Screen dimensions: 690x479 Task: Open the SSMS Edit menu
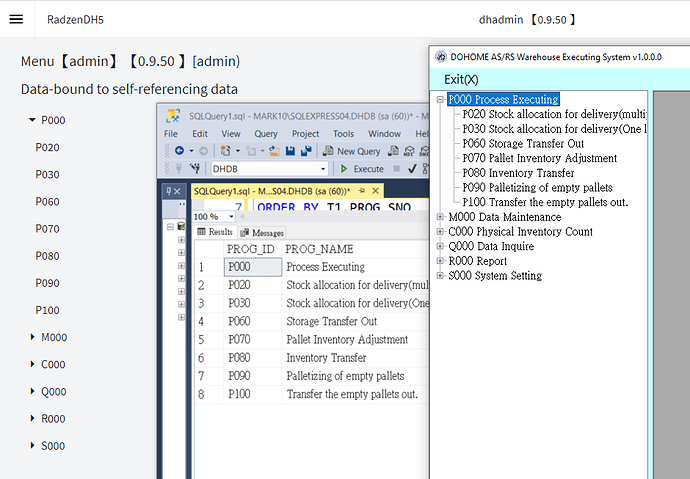coord(200,134)
